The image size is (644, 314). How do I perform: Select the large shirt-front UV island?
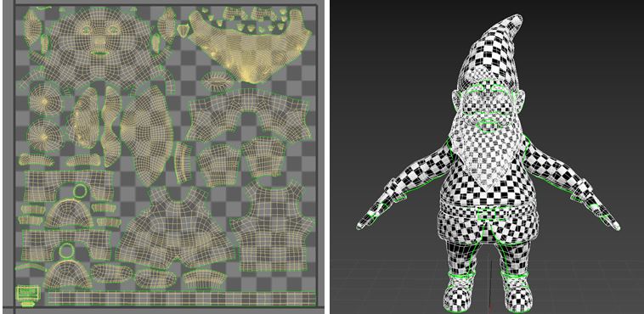click(177, 227)
